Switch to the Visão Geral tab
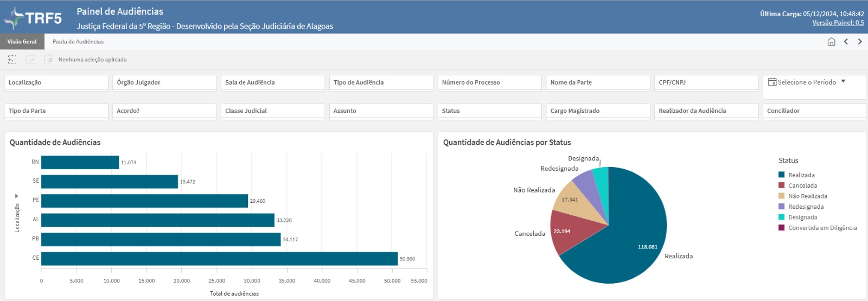Image resolution: width=868 pixels, height=301 pixels. tap(22, 42)
